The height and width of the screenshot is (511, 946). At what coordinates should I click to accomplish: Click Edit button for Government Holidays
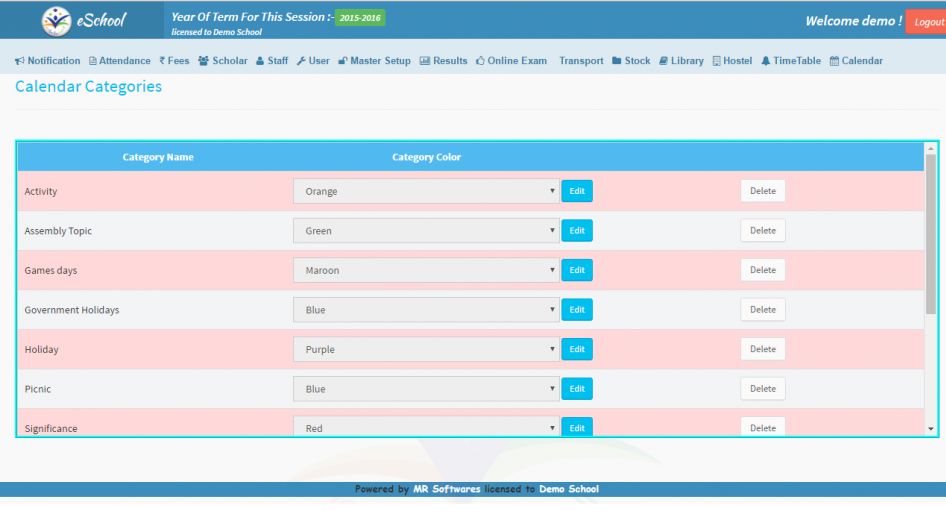point(577,310)
